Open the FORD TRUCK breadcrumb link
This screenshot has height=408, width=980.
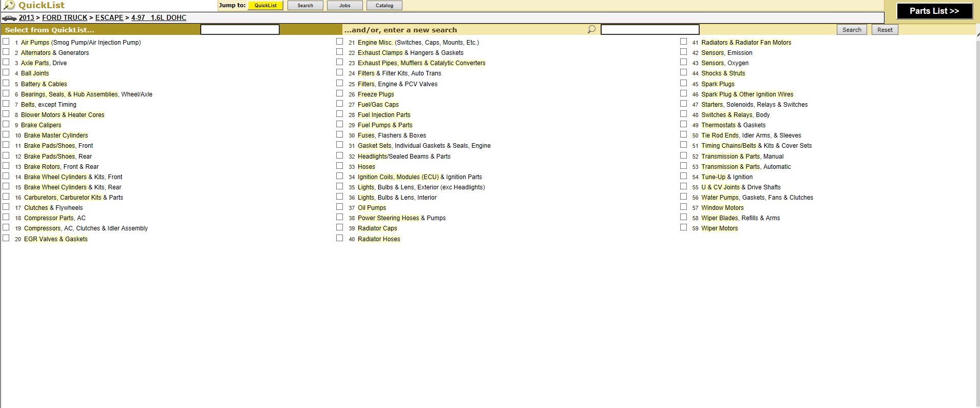(65, 17)
